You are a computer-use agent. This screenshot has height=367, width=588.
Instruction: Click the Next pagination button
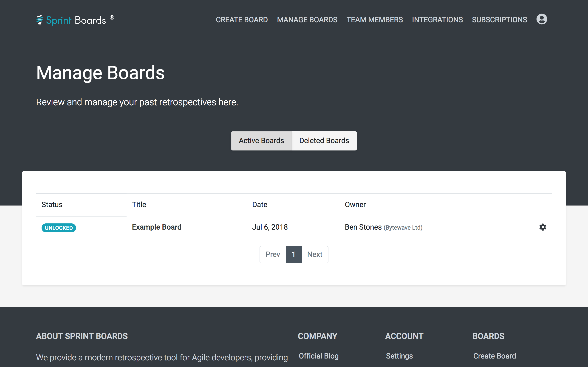(x=315, y=254)
